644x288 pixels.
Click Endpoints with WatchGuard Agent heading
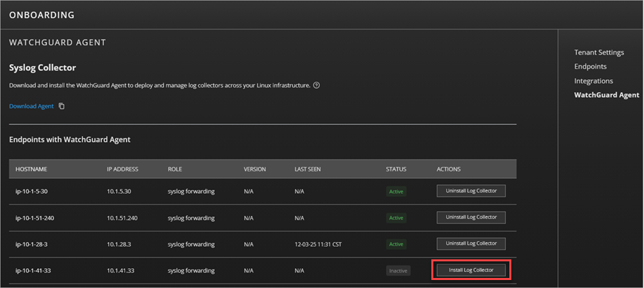(x=70, y=140)
